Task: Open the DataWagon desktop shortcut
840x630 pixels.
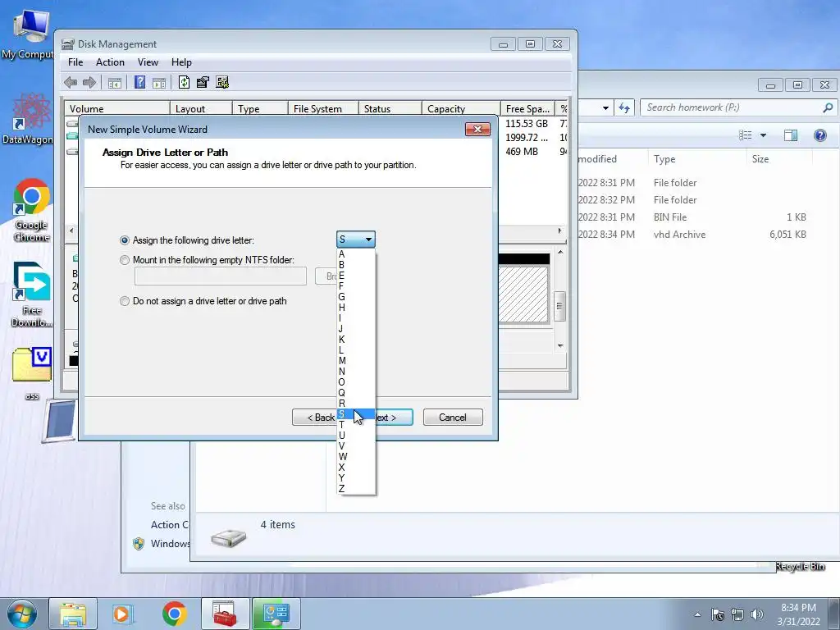Action: pos(30,119)
